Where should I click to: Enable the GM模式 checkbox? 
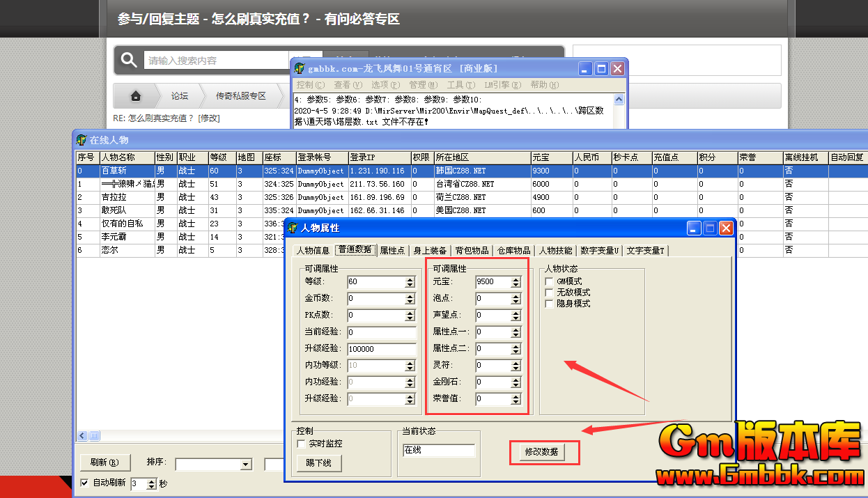(x=550, y=281)
